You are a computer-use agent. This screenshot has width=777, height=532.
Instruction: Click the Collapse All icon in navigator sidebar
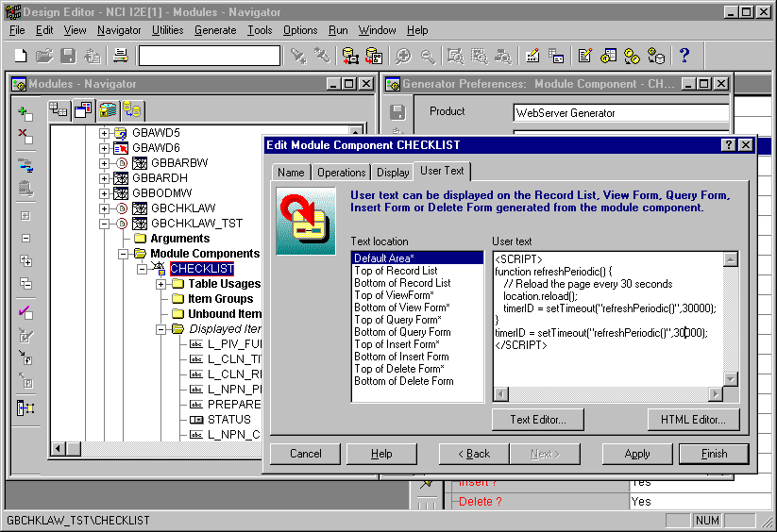click(25, 284)
